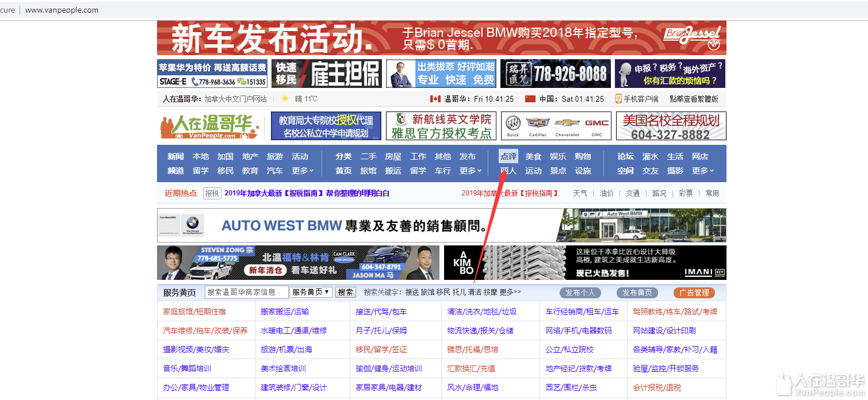868x400 pixels.
Task: Open 汽车维修/拖车/改装/保养 category
Action: point(205,330)
